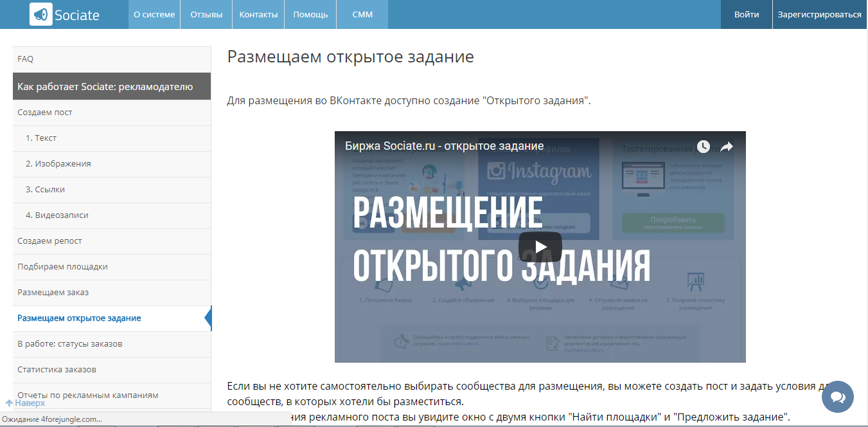This screenshot has width=868, height=427.
Task: Select the "СММ" tab in the top bar
Action: 362,14
